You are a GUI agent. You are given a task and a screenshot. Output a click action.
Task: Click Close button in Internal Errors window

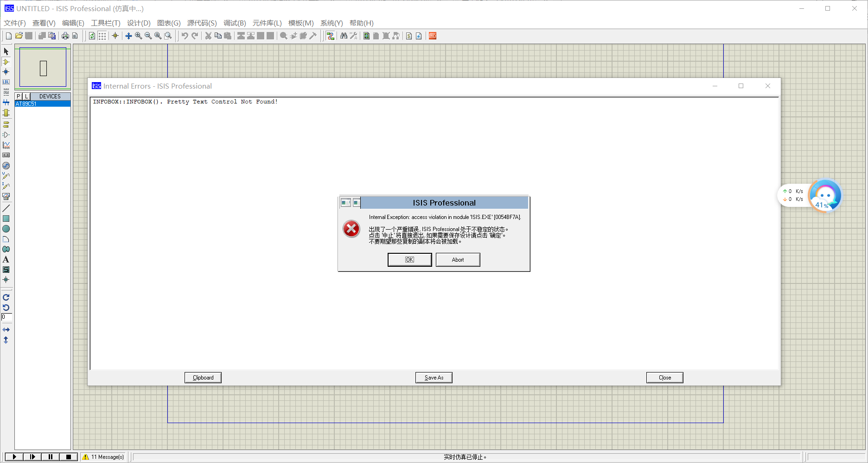[665, 378]
